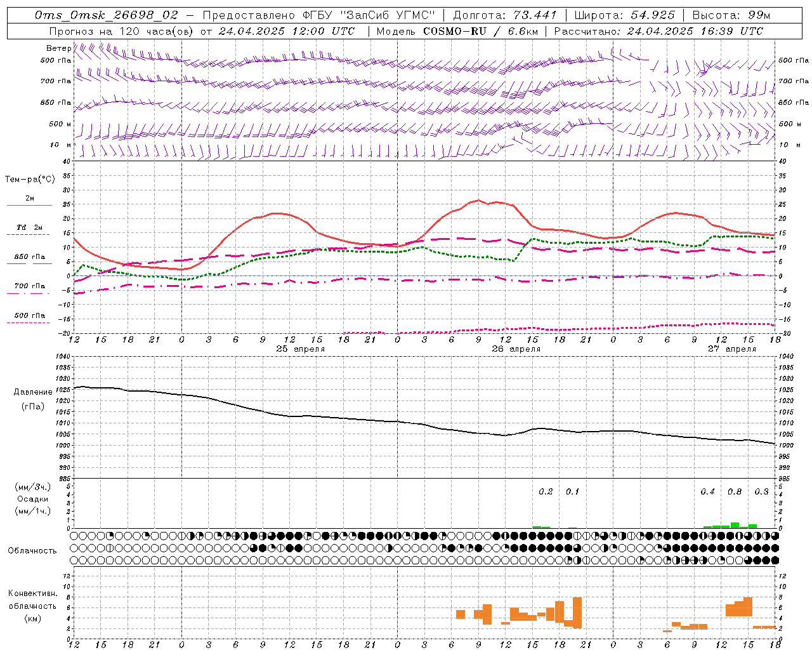Select the provider text ФГБУ "ЗапСиб УГМС"
The height and width of the screenshot is (650, 812).
(369, 15)
